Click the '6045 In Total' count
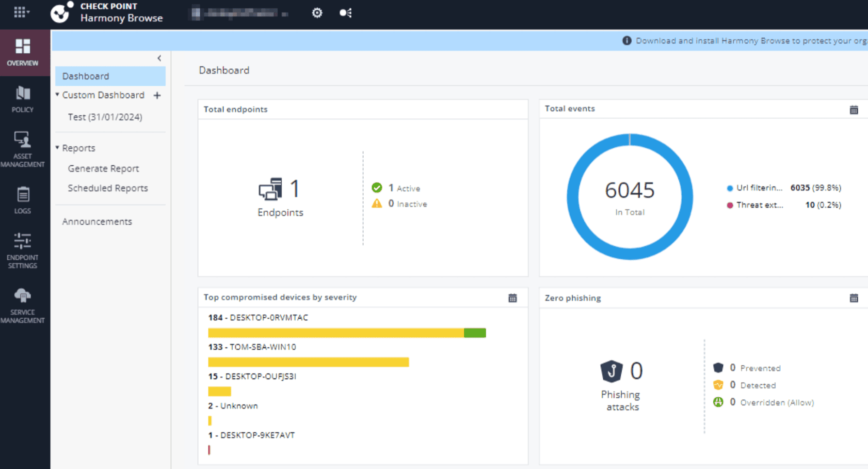 point(630,197)
